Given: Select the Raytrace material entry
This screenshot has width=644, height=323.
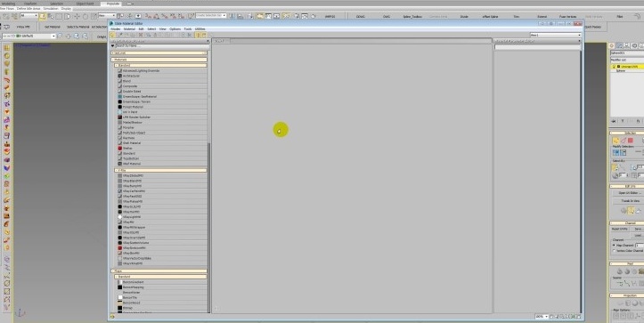Looking at the screenshot, I should coord(162,138).
